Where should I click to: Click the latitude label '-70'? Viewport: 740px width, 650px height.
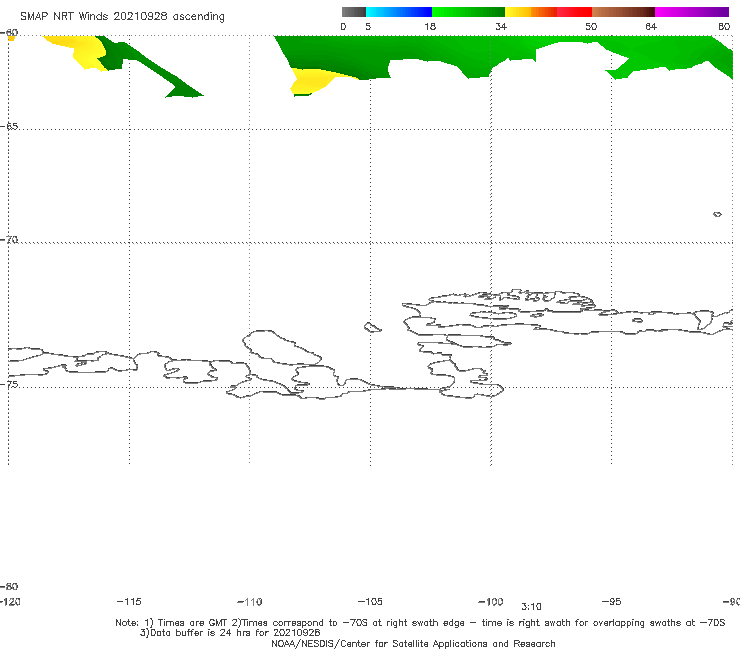click(9, 239)
